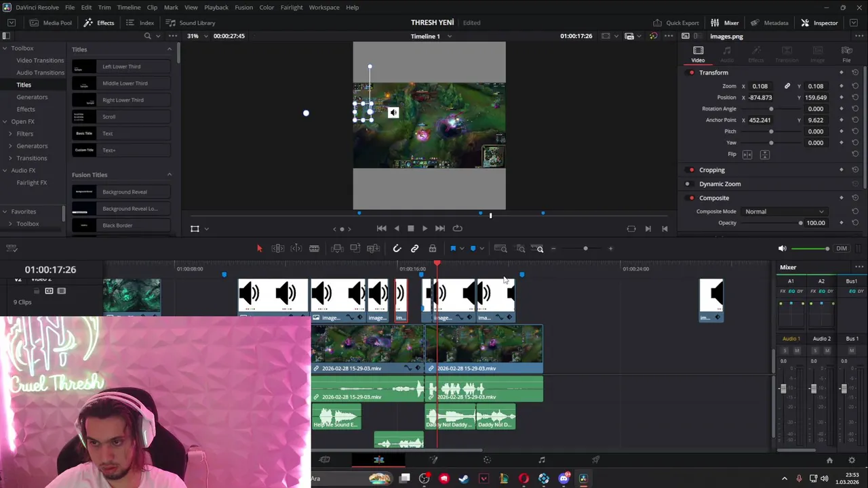Screen dimensions: 868x488
Task: Click the Replace Clip tool
Action: coord(373,249)
